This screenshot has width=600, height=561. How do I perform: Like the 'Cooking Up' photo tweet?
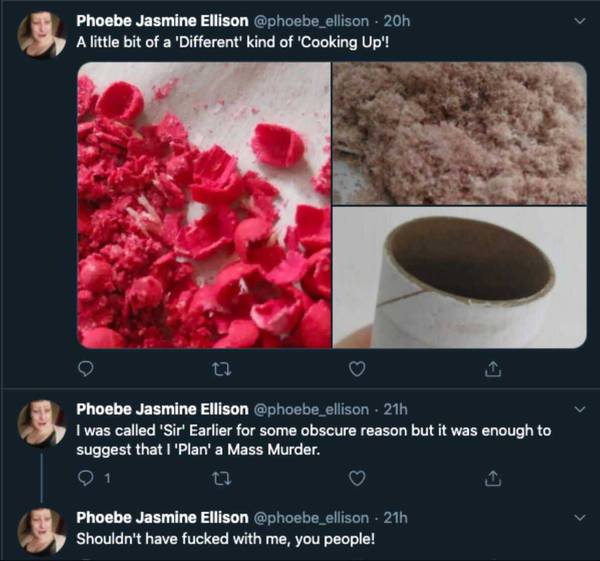tap(356, 370)
